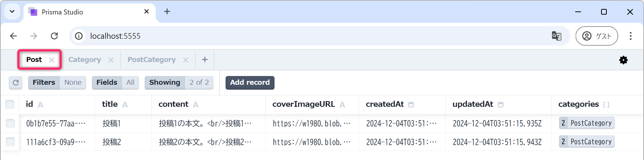Toggle the select-all records checkbox
The image size is (644, 160).
tap(10, 104)
